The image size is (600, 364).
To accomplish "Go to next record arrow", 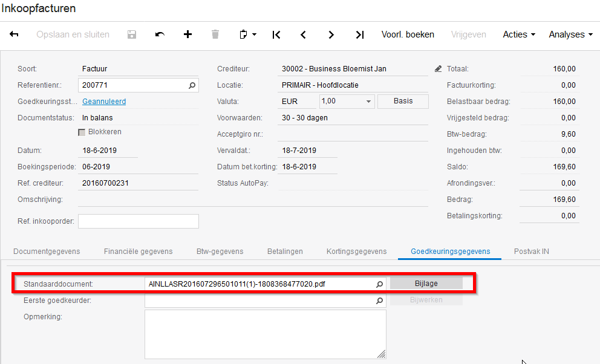I will pyautogui.click(x=331, y=34).
